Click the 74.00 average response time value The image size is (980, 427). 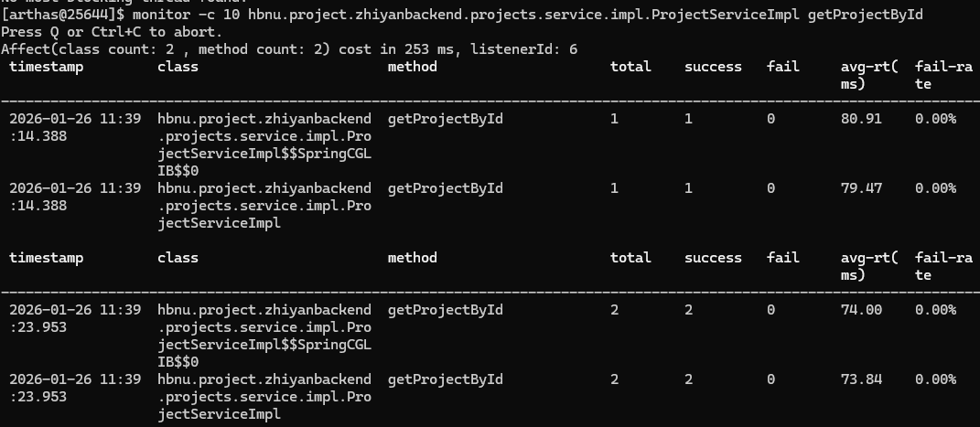[861, 310]
